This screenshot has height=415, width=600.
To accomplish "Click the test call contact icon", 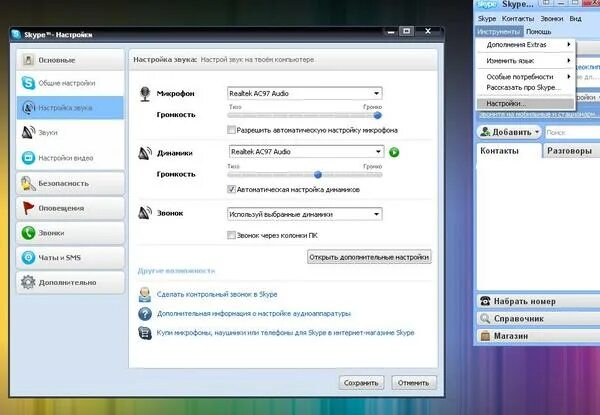I will tap(145, 295).
